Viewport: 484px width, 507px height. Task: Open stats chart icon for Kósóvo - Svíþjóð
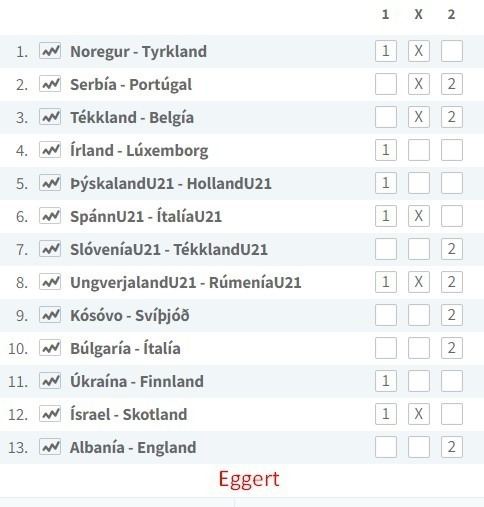tap(50, 315)
